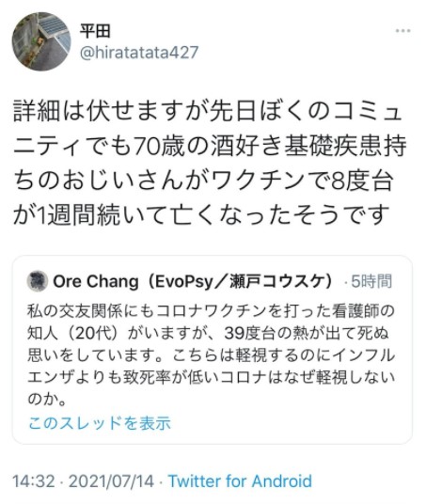Open quoted tweet text starting 私の交友関係
The width and height of the screenshot is (426, 504).
click(x=211, y=311)
